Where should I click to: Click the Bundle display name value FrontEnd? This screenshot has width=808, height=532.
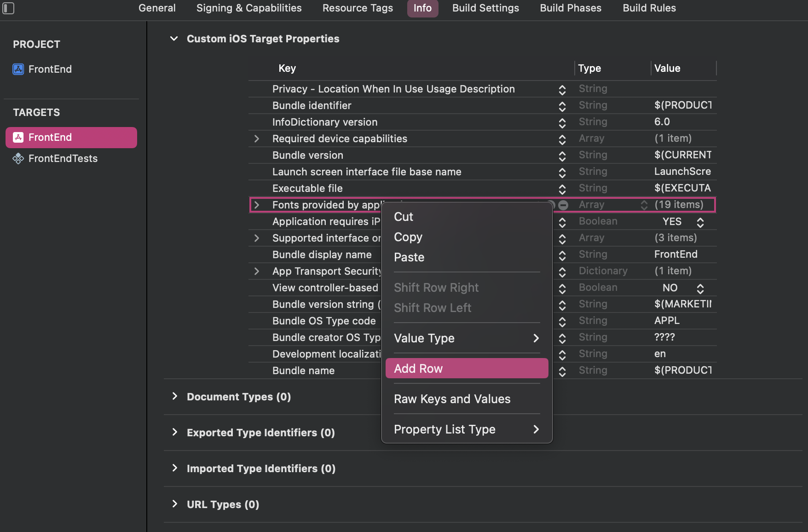675,254
